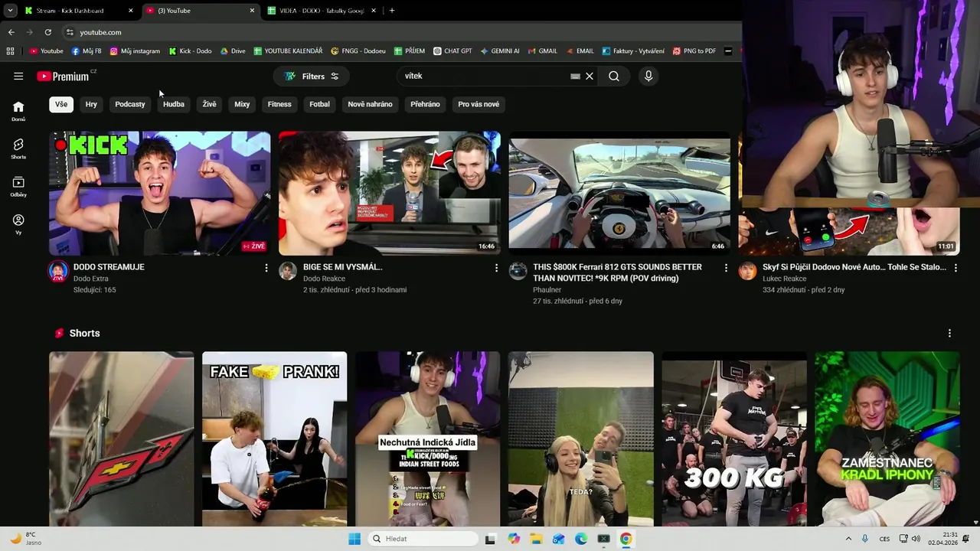Open the Lukec Reakce channel name link
This screenshot has height=551, width=980.
785,279
